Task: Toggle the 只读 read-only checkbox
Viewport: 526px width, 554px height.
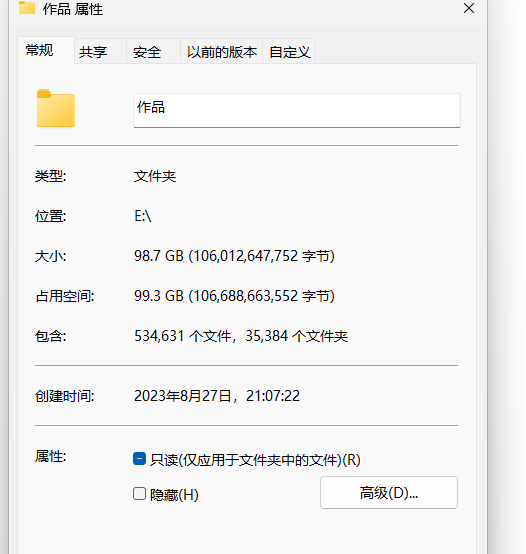Action: coord(139,459)
